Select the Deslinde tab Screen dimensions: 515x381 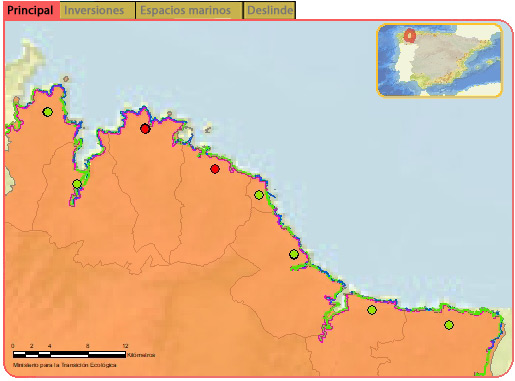click(269, 10)
